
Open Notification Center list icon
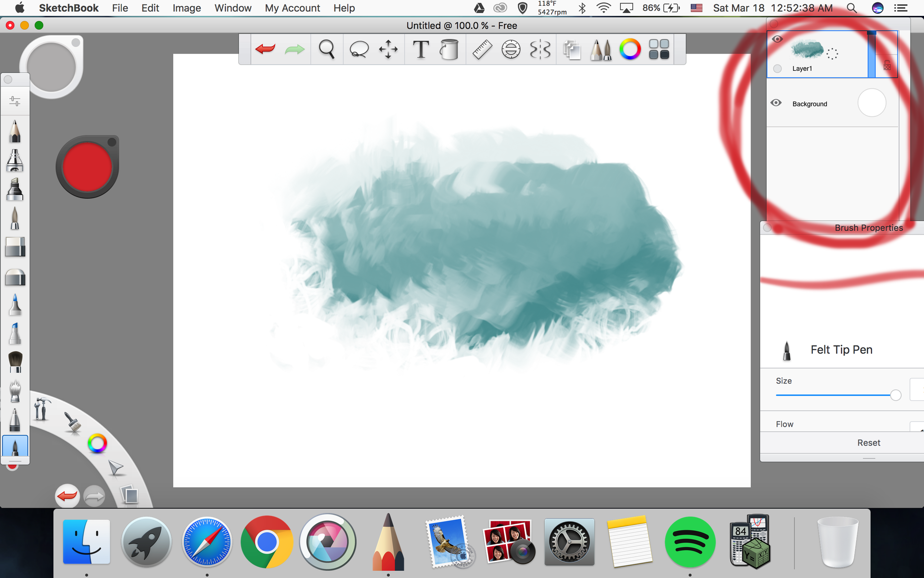900,8
